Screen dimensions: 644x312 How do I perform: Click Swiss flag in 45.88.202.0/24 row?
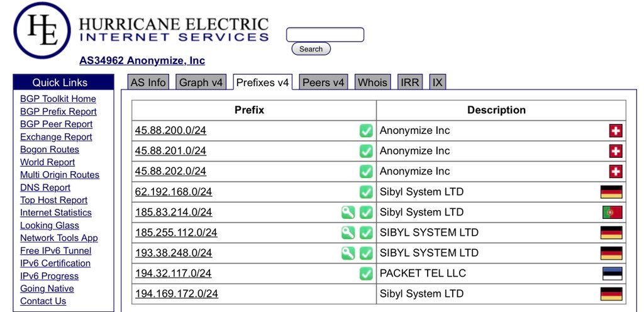[615, 172]
